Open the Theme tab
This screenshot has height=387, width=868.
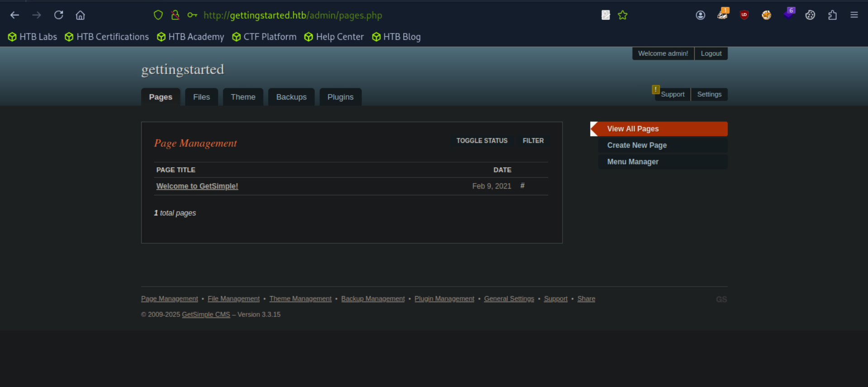coord(243,97)
